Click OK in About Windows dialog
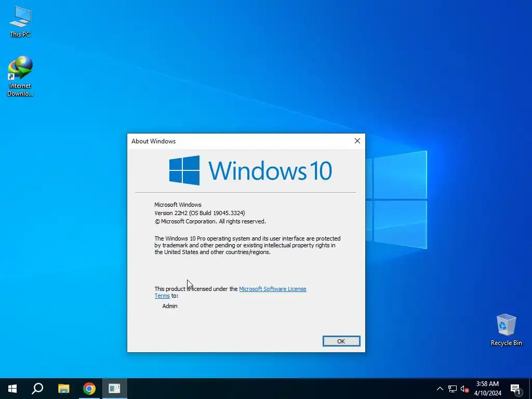Viewport: 532px width, 399px height. pyautogui.click(x=341, y=341)
